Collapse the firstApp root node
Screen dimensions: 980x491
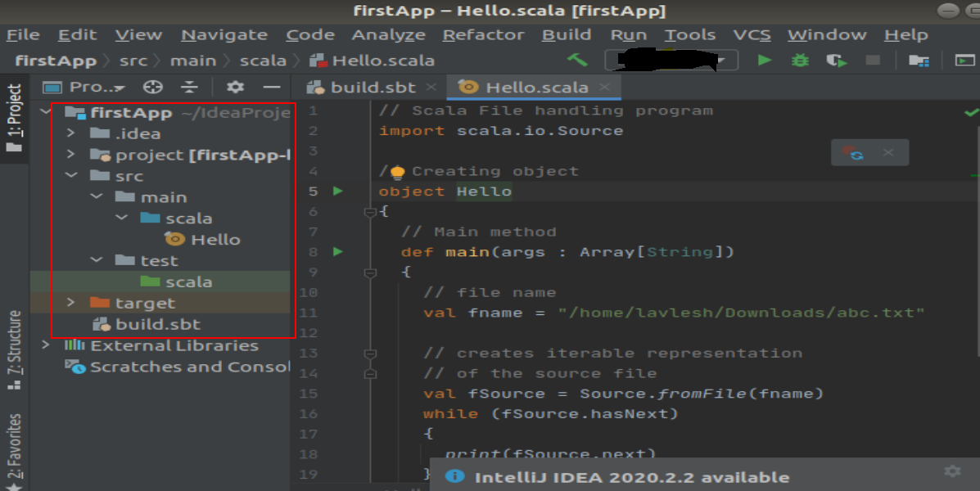[x=46, y=112]
